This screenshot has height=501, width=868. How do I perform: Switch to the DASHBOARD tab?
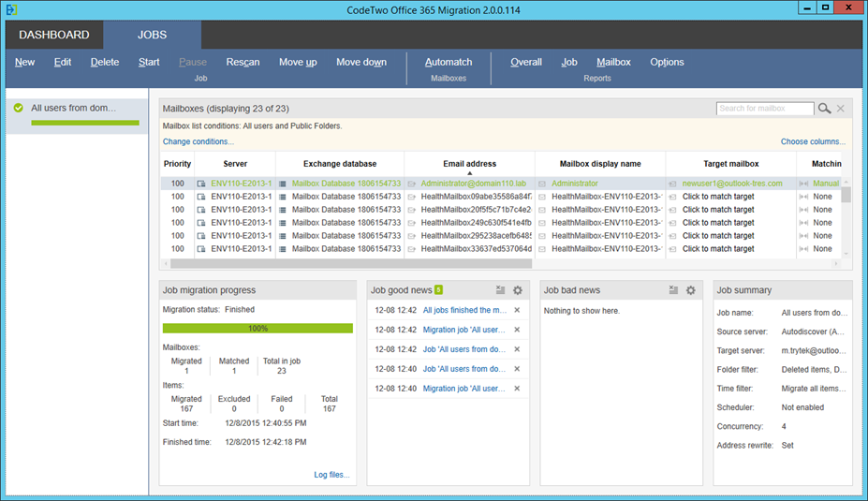[53, 35]
